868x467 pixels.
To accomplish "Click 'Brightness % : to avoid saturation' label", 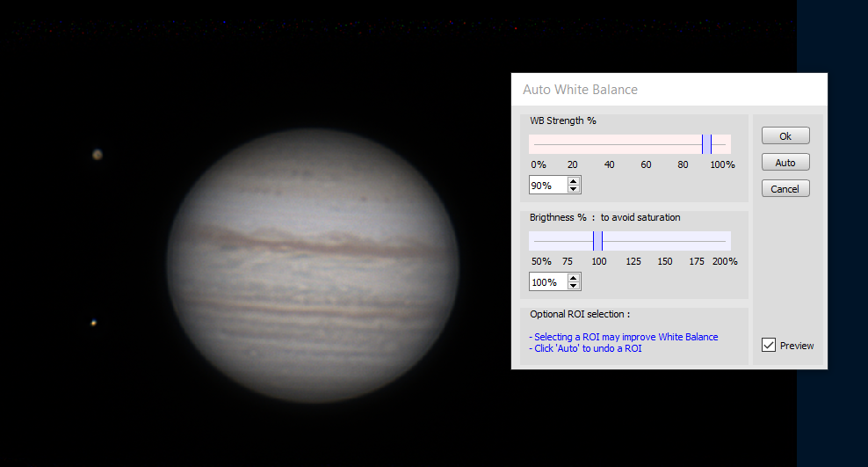I will (605, 217).
